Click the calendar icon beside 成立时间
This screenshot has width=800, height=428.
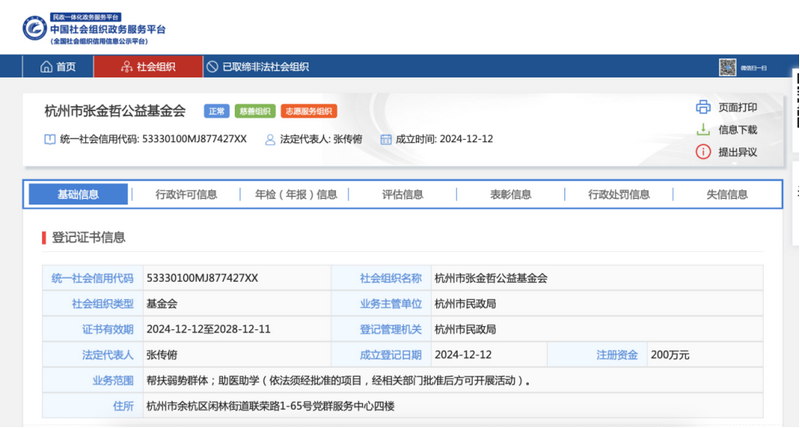pyautogui.click(x=386, y=139)
